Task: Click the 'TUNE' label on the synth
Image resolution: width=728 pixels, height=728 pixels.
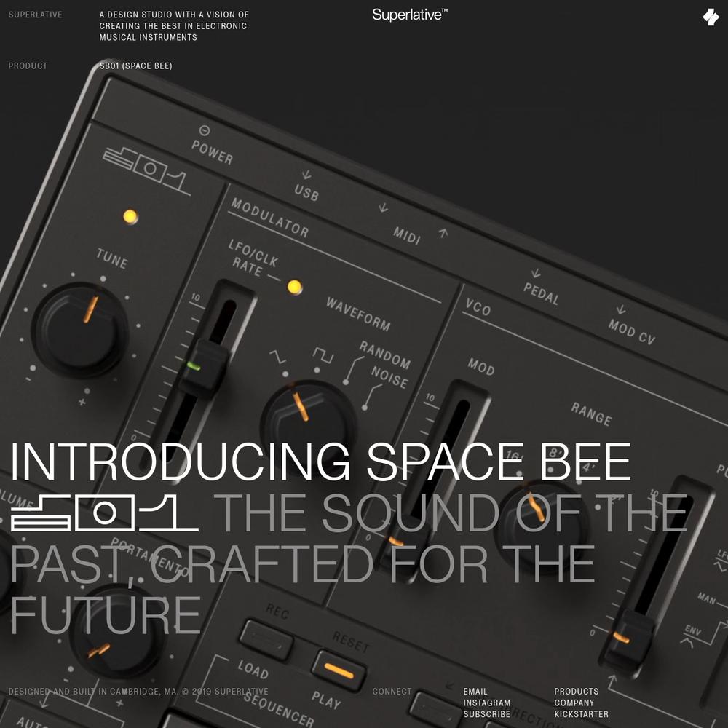Action: pyautogui.click(x=112, y=258)
